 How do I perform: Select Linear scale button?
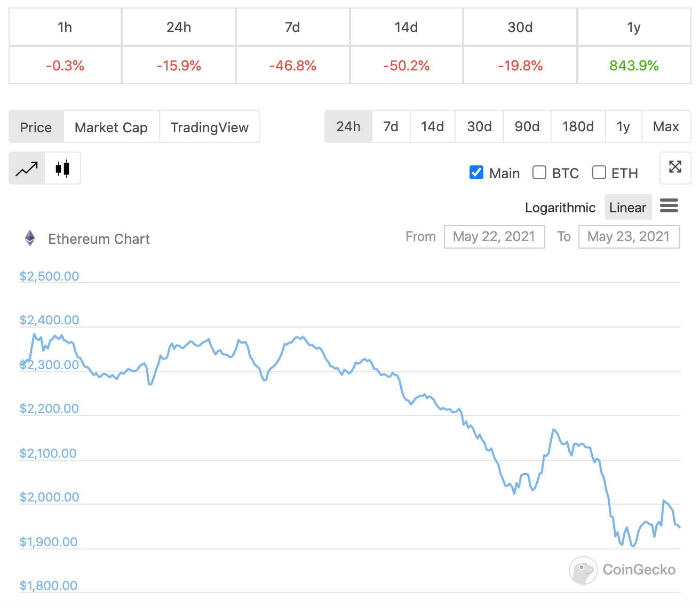[x=627, y=208]
